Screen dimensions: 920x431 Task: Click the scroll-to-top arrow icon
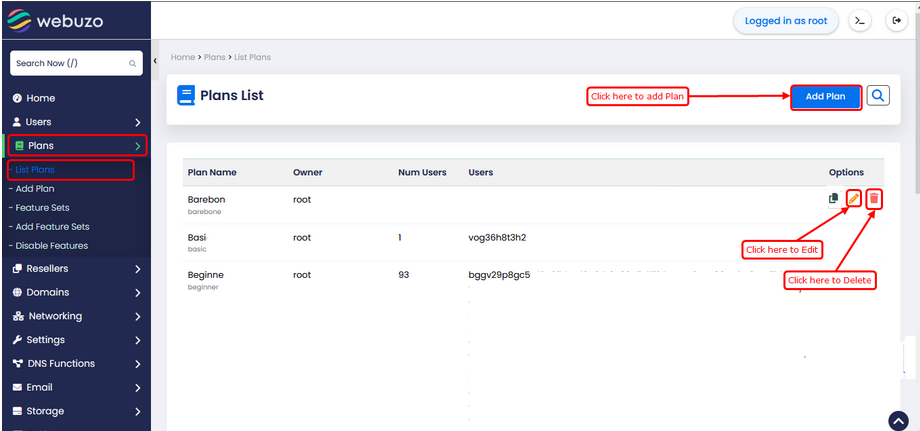[x=898, y=420]
